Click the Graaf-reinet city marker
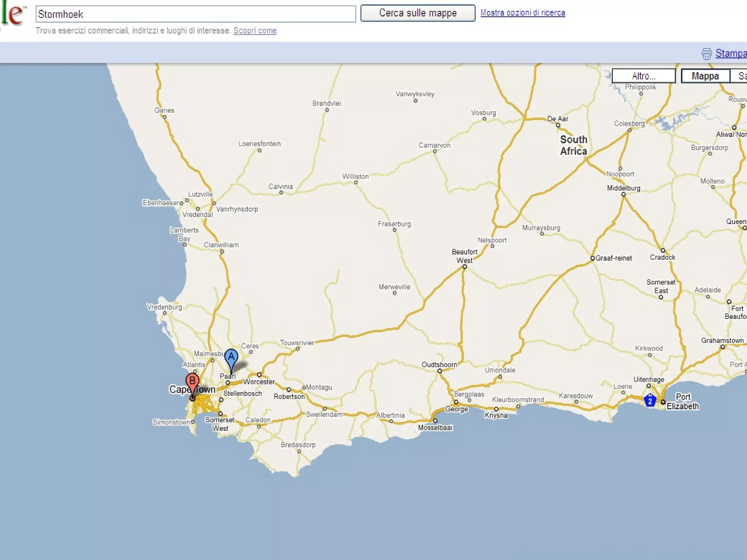This screenshot has height=560, width=747. [x=593, y=258]
